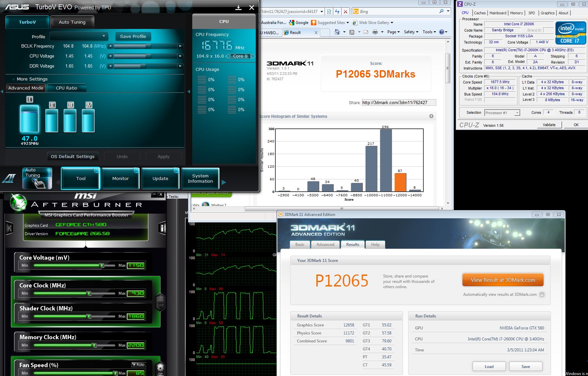Click the Bing search magnifier icon
The height and width of the screenshot is (376, 588).
click(441, 11)
